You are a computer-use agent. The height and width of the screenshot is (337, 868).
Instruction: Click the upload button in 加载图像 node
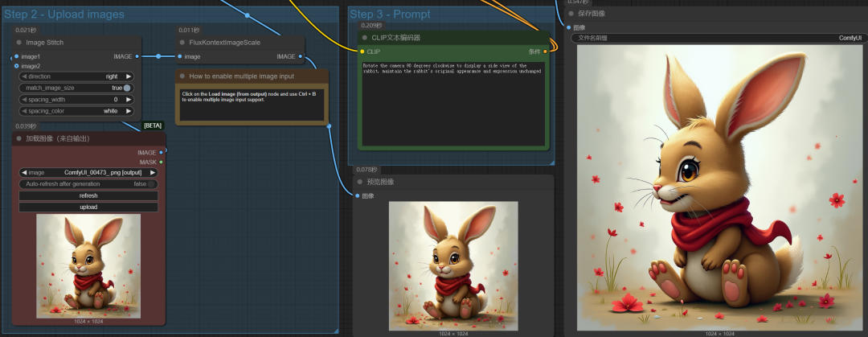88,208
